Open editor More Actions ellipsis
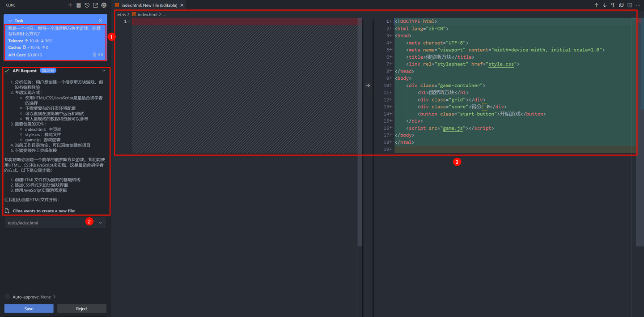644x317 pixels. pyautogui.click(x=638, y=5)
